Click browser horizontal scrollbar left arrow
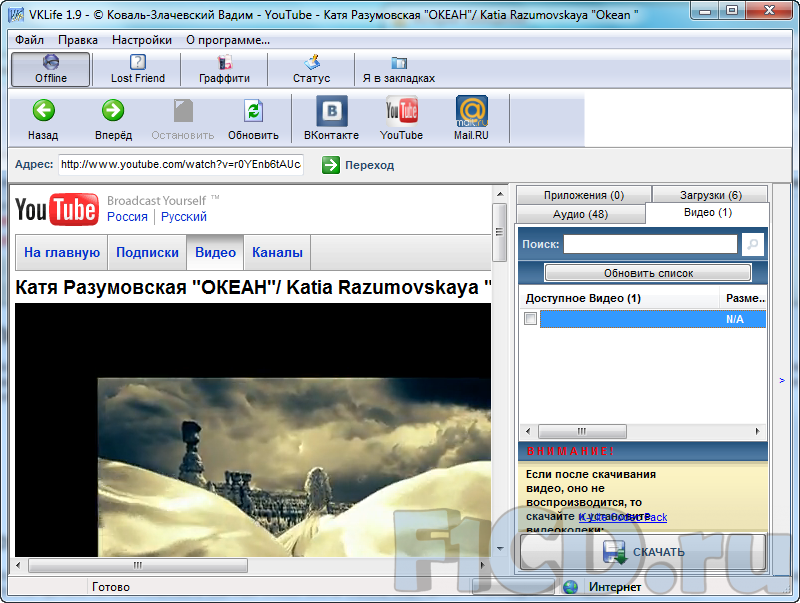The image size is (800, 603). pyautogui.click(x=19, y=565)
